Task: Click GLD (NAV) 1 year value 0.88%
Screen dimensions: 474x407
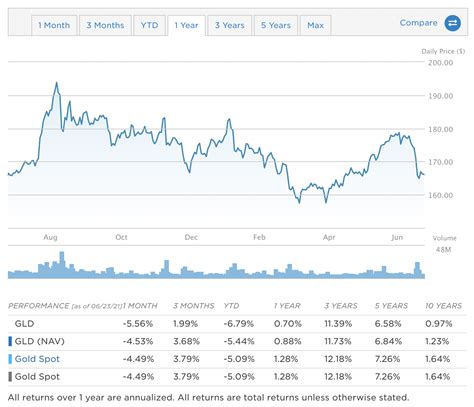Action: click(x=287, y=341)
